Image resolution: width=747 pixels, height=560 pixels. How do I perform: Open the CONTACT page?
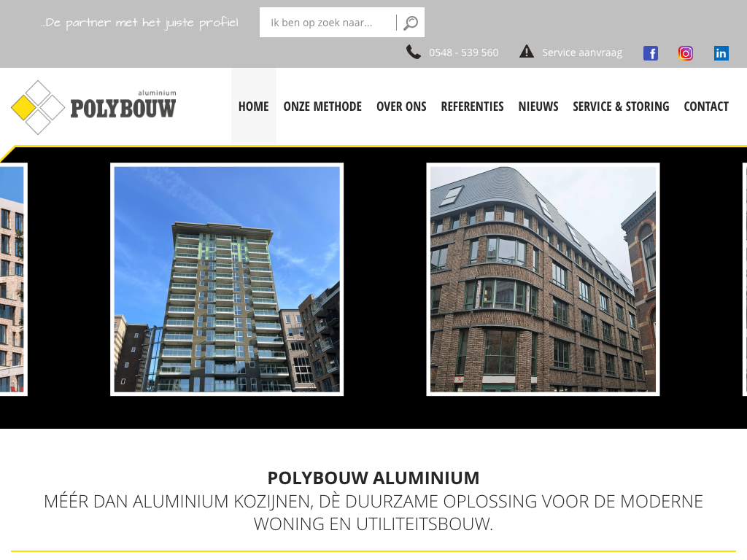pos(706,106)
